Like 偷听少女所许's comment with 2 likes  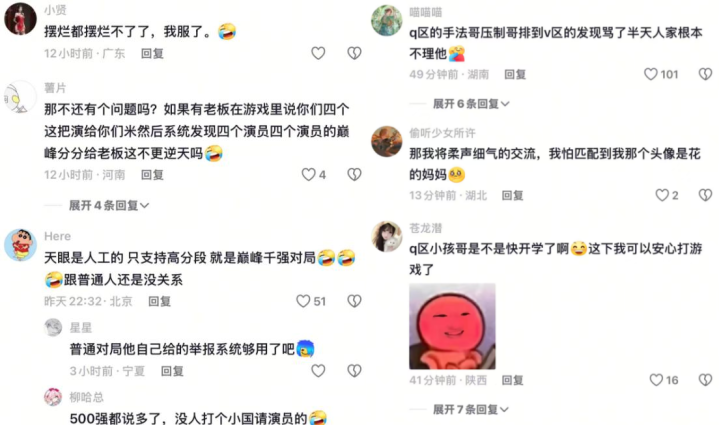click(662, 195)
